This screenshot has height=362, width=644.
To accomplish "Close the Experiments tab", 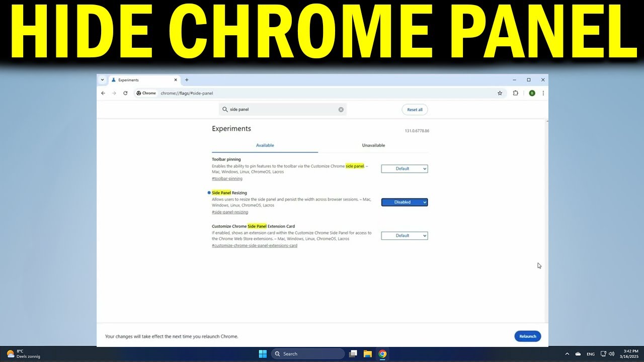I will tap(176, 79).
